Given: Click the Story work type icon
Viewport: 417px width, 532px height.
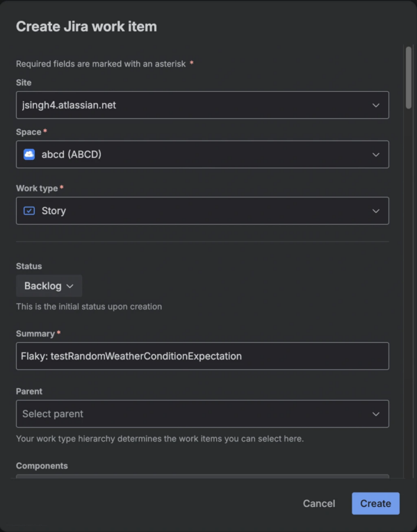Looking at the screenshot, I should coord(29,211).
